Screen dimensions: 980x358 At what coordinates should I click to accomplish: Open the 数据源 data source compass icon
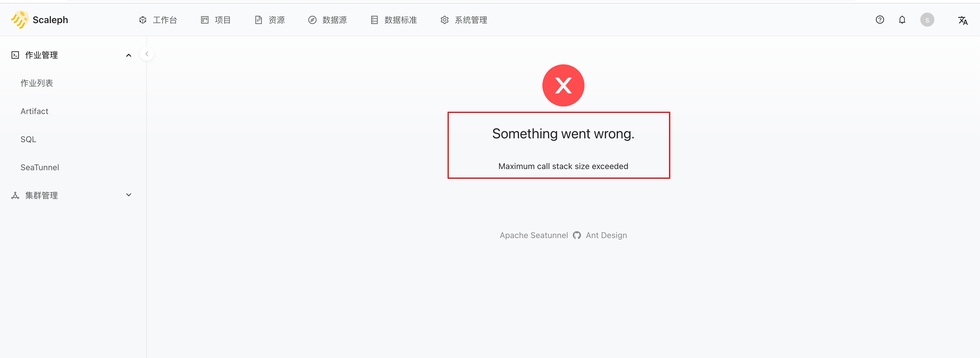tap(313, 20)
